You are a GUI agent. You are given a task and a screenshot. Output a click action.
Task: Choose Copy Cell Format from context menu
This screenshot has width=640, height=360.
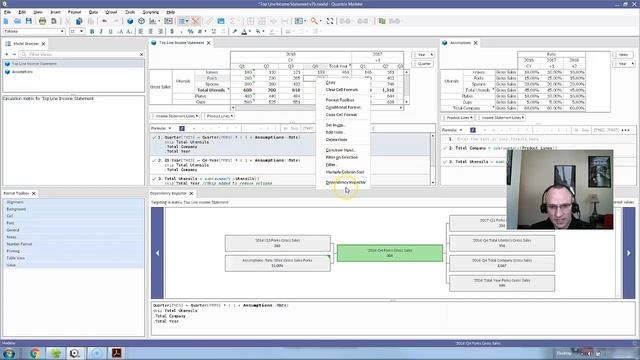[341, 115]
